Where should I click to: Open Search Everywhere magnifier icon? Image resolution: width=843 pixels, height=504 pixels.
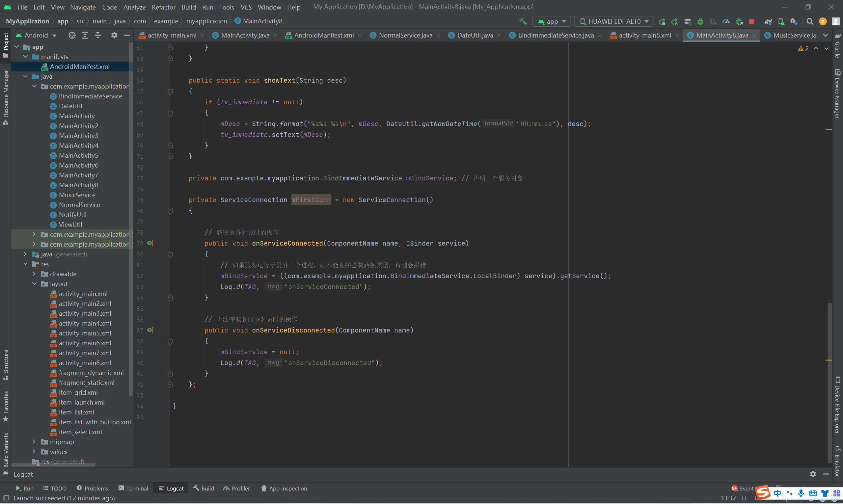[x=810, y=21]
